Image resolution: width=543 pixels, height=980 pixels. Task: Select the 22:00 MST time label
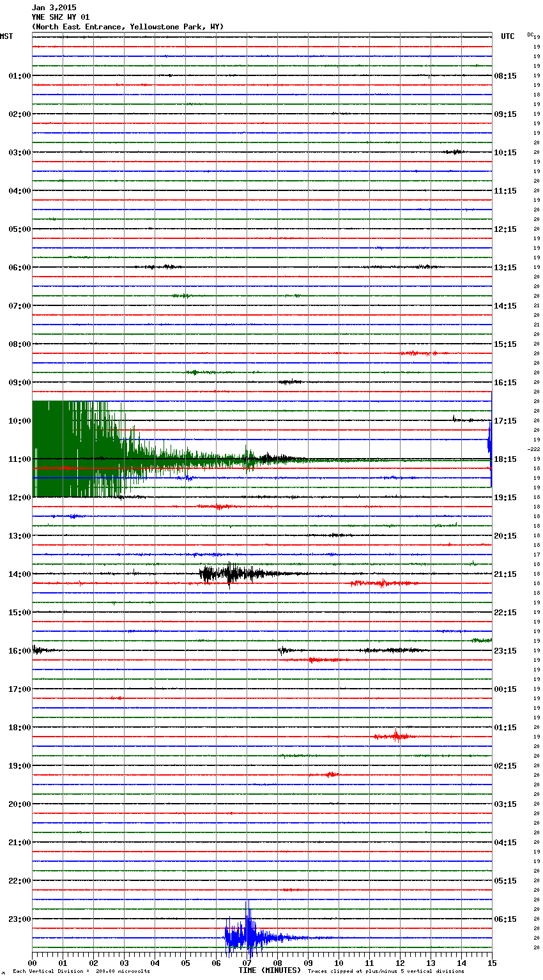click(20, 881)
